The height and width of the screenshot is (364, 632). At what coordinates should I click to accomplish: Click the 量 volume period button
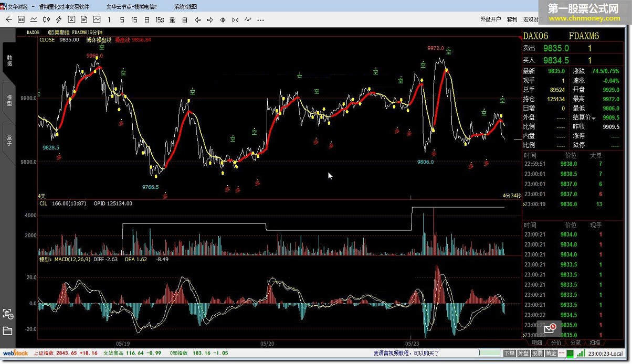pyautogui.click(x=172, y=20)
